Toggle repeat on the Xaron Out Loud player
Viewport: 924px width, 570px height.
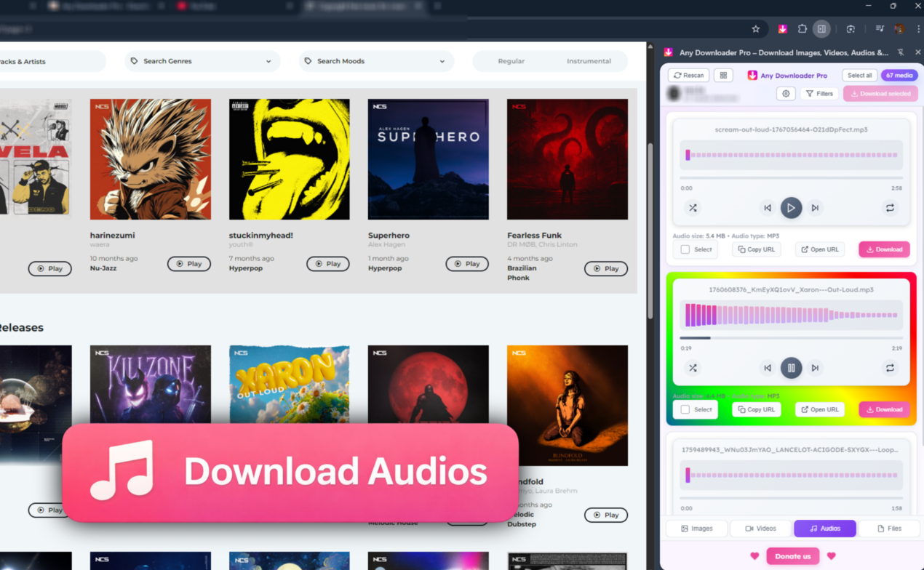[890, 368]
